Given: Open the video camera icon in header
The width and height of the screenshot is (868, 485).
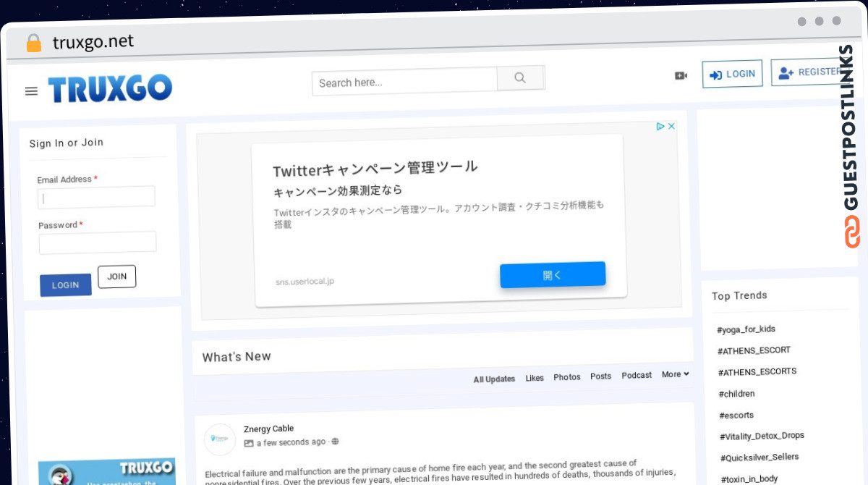Looking at the screenshot, I should pyautogui.click(x=681, y=75).
